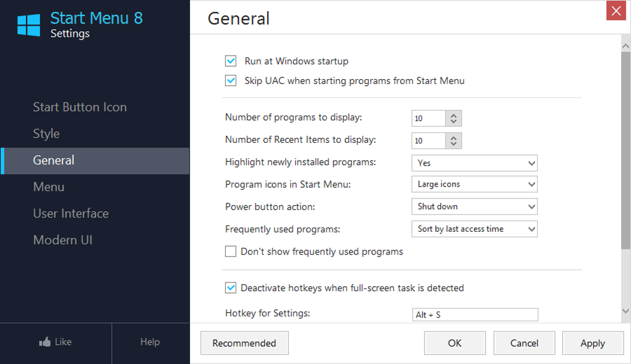
Task: Open the Help link in sidebar
Action: click(x=150, y=342)
